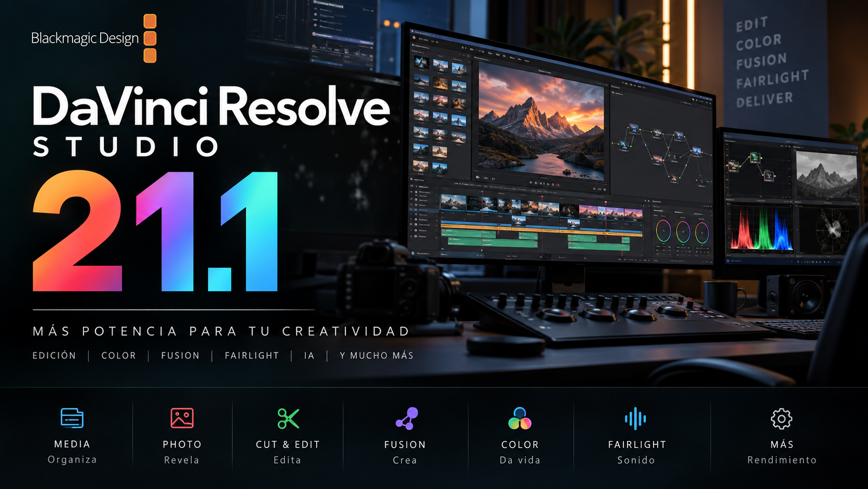868x489 pixels.
Task: Select the Color overlapping circles icon
Action: 520,419
